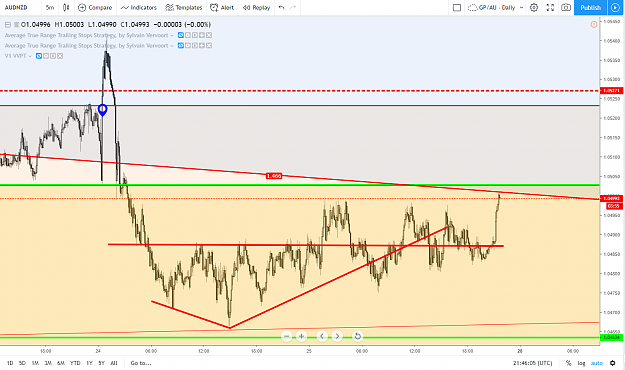This screenshot has width=625, height=370.
Task: Select the 1M date range
Action: [x=35, y=363]
